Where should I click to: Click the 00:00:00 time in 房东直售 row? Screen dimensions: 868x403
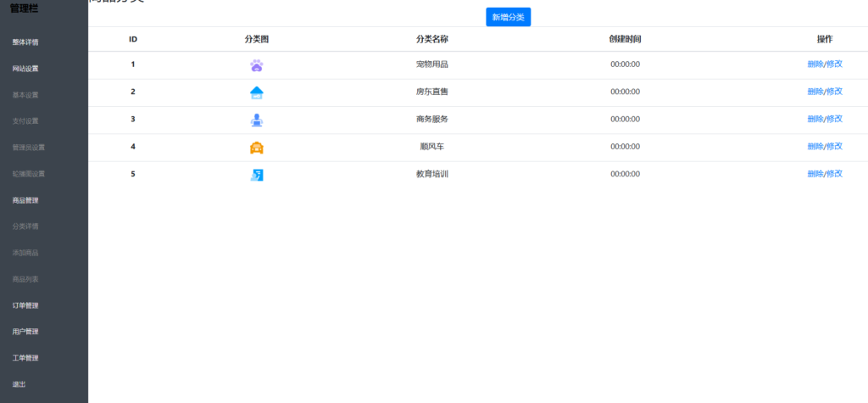[625, 92]
